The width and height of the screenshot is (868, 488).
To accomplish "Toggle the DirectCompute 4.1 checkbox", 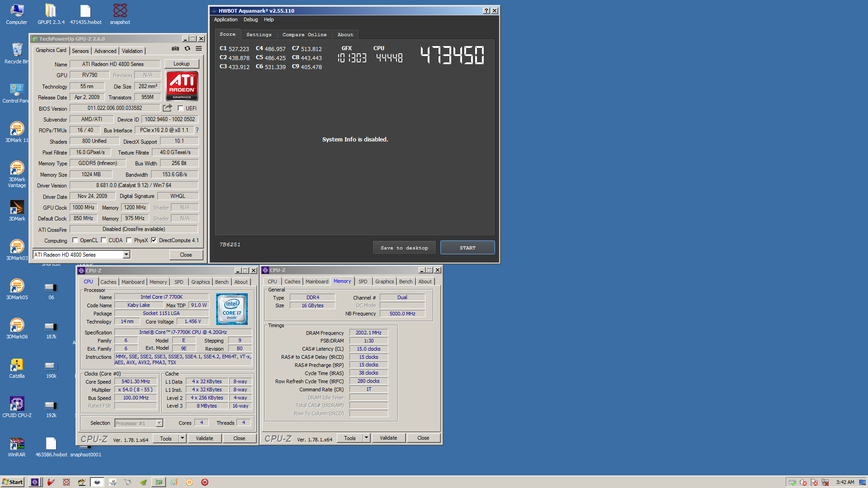I will click(154, 240).
